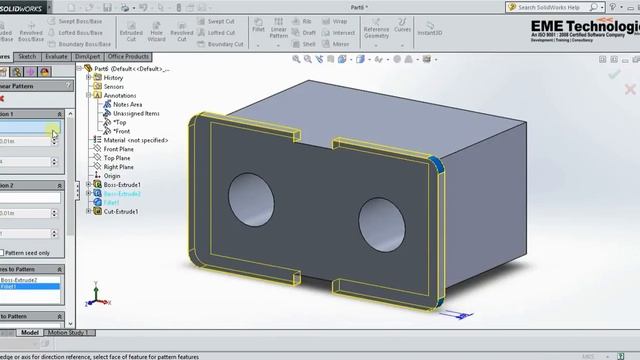
Task: Collapse the Direction 1 section
Action: 60,114
